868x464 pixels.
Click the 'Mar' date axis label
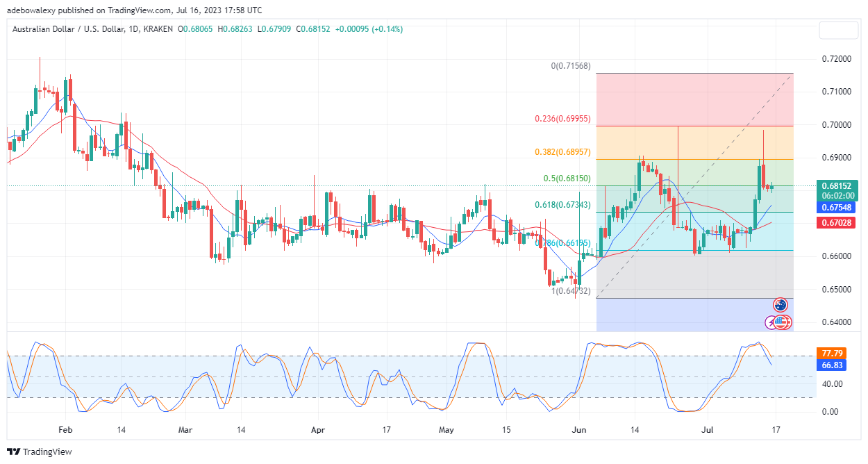(x=185, y=430)
